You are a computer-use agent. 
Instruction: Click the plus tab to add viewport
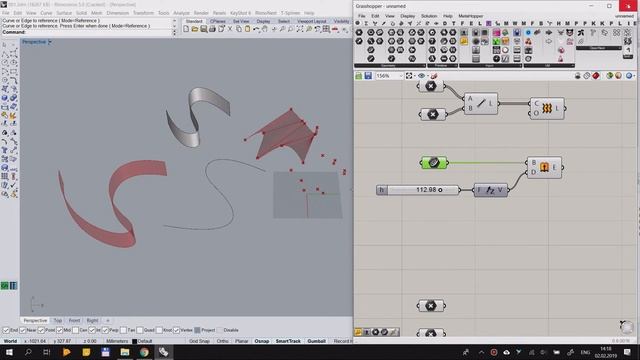108,321
